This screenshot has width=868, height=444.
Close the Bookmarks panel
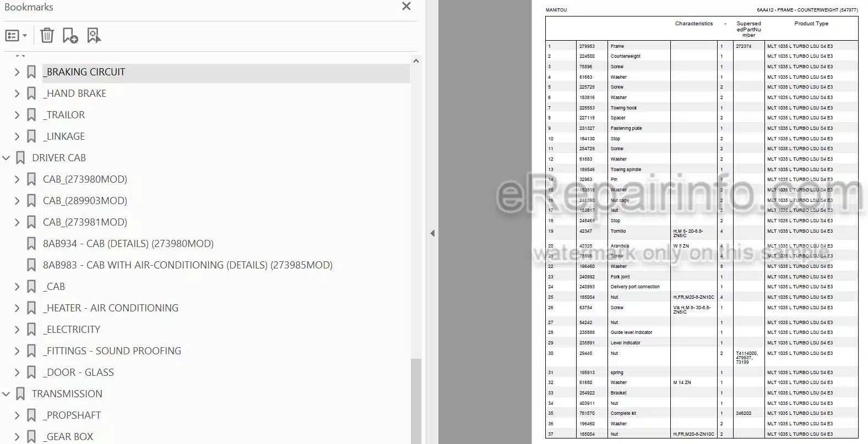(406, 7)
